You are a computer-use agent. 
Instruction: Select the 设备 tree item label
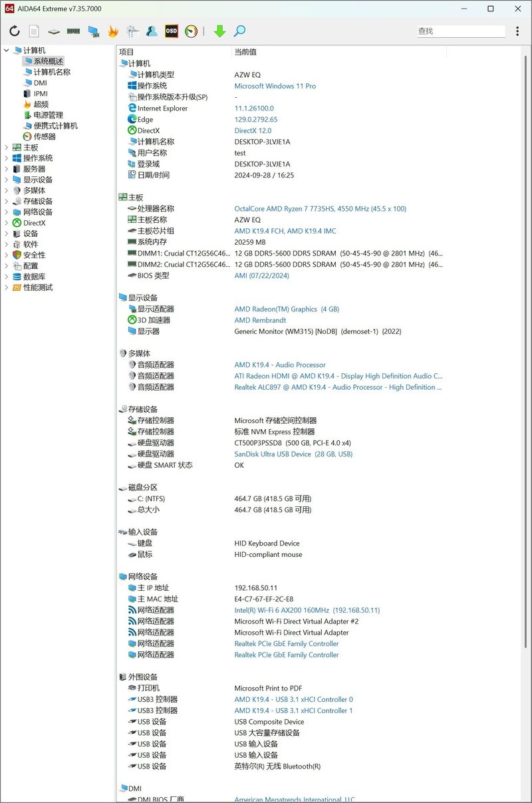point(31,234)
